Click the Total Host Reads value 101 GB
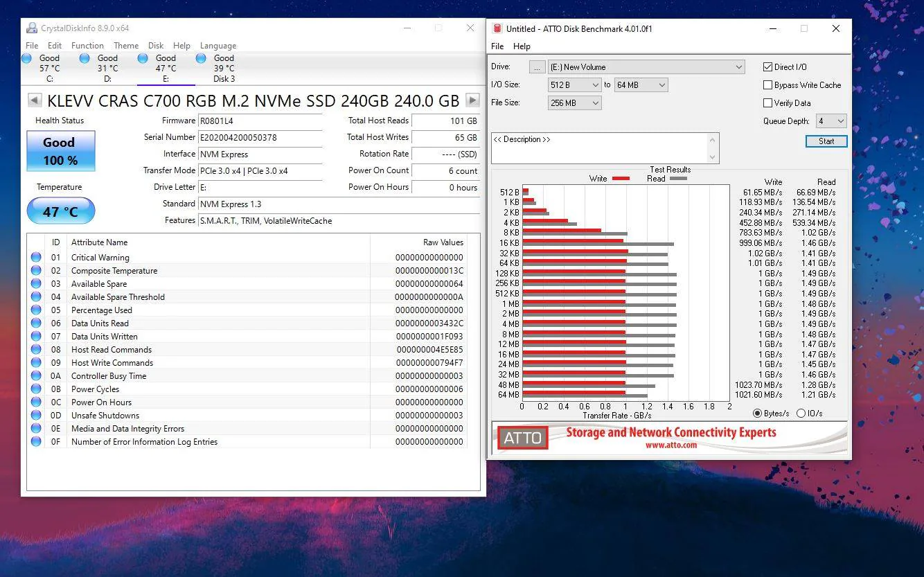Viewport: 924px width, 577px height. [445, 121]
